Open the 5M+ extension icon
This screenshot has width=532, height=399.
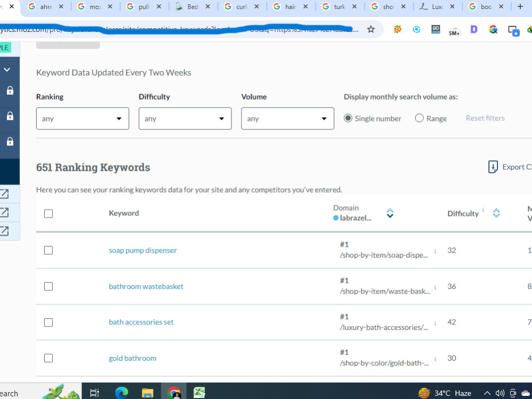pos(454,31)
